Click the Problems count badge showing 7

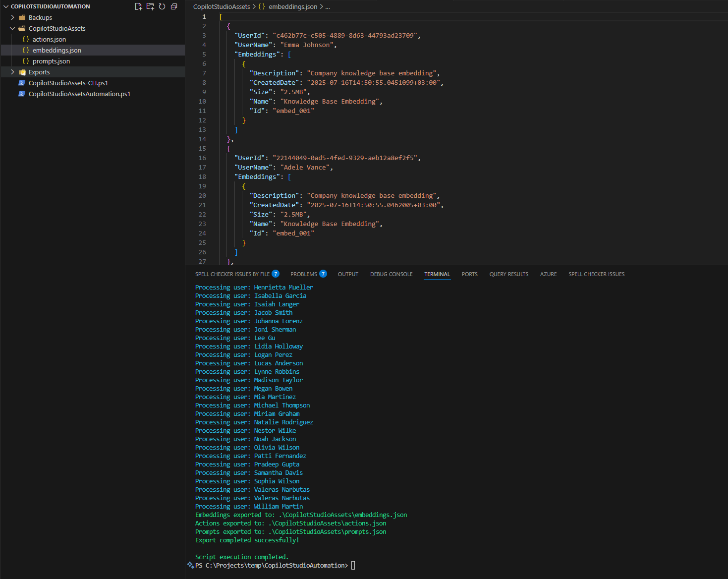323,274
